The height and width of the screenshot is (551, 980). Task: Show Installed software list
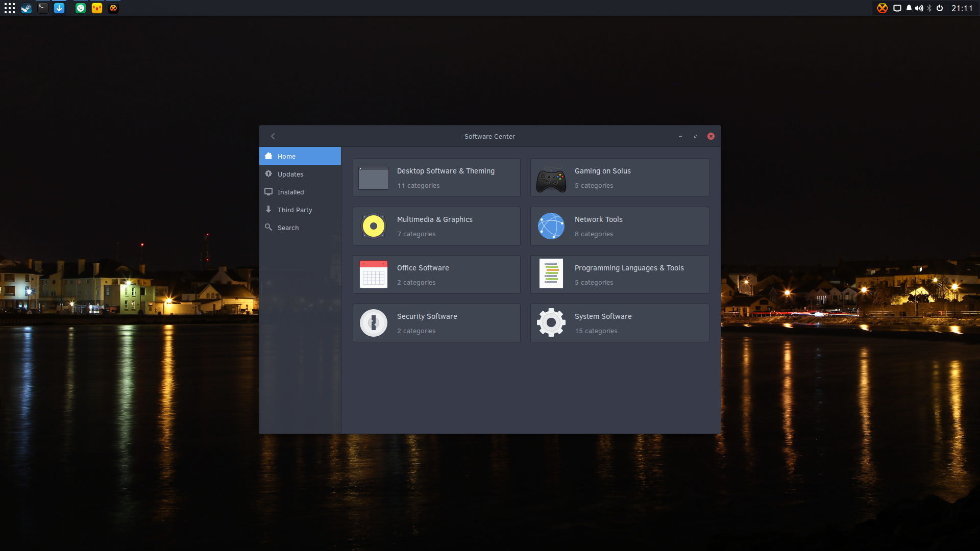pos(300,192)
